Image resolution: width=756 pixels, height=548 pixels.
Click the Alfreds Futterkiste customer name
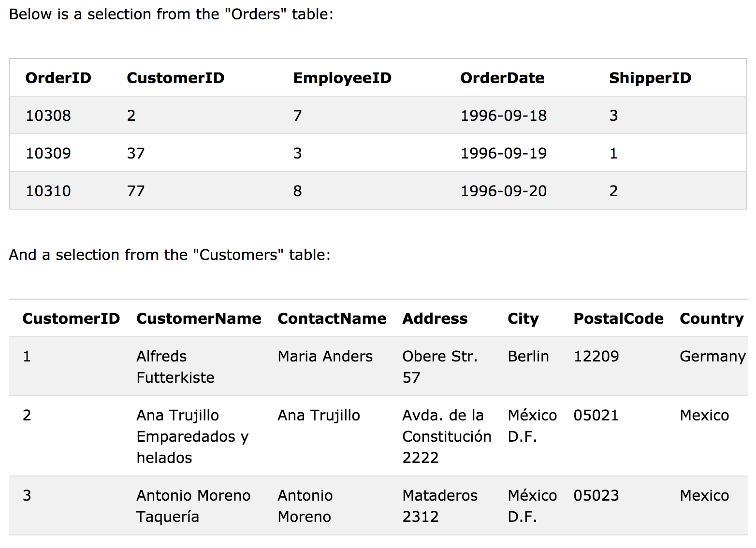coord(175,367)
